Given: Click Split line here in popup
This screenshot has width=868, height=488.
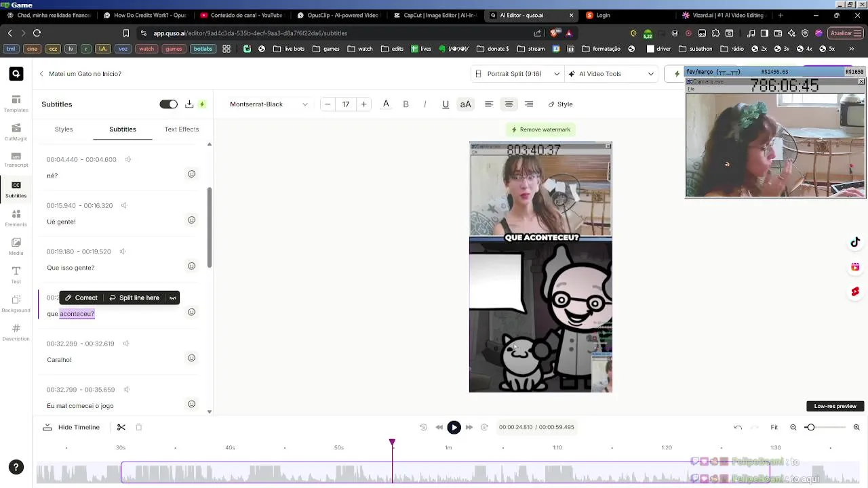Looking at the screenshot, I should 134,298.
